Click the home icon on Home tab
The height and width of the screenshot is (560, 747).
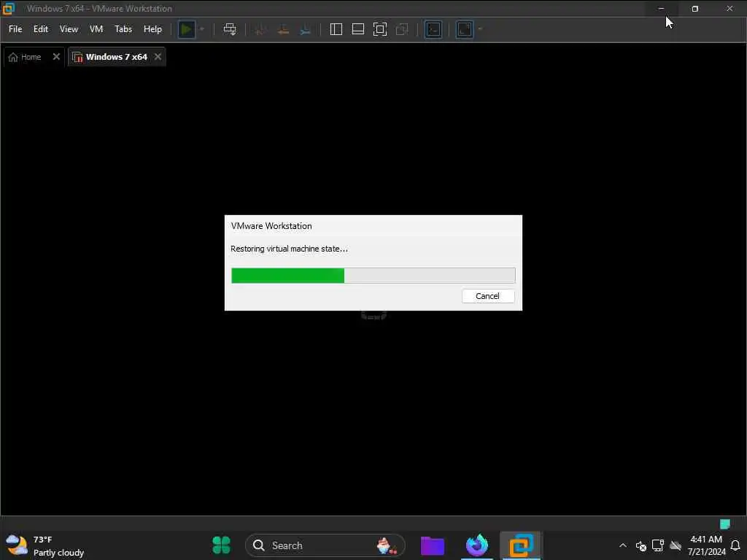click(13, 57)
